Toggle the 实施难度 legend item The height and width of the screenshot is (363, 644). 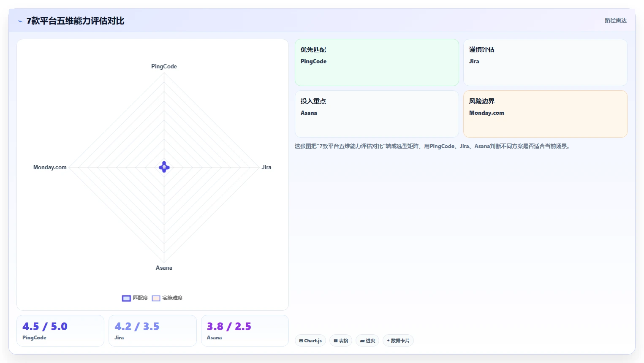coord(167,298)
